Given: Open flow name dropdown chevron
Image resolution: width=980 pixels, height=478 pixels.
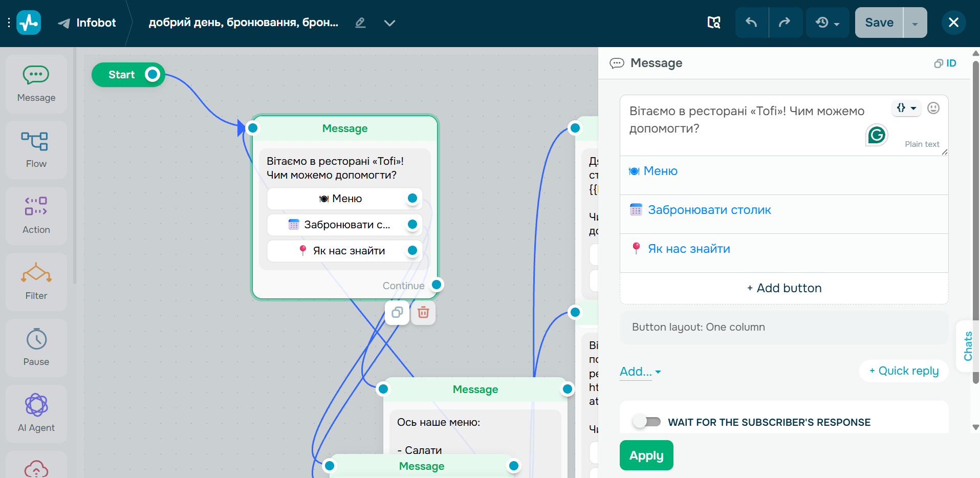Looking at the screenshot, I should (x=389, y=23).
